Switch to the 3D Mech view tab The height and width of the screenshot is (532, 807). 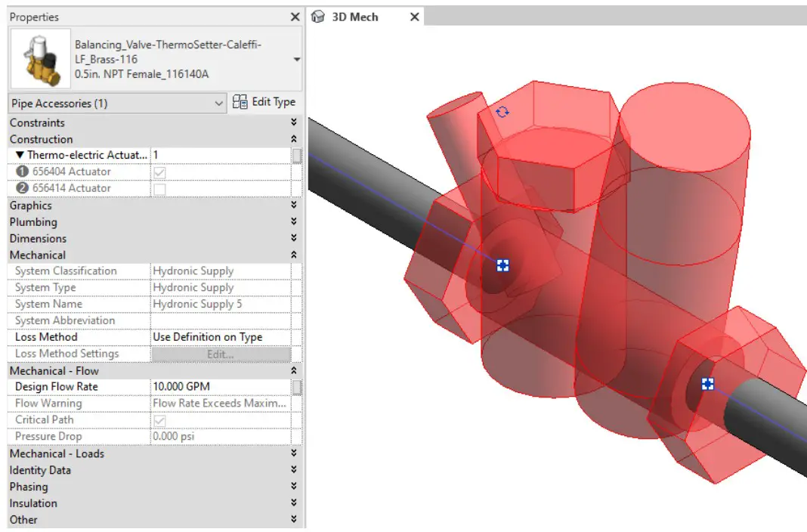pyautogui.click(x=355, y=17)
